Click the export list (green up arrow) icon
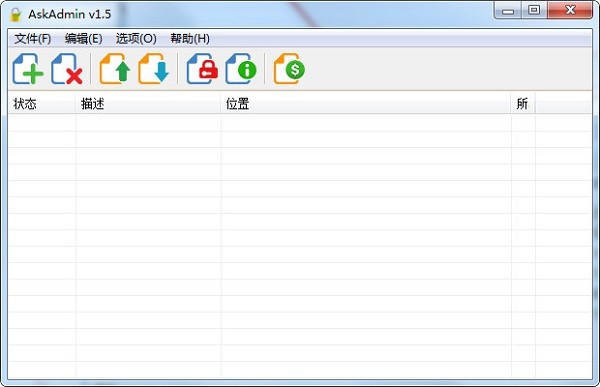Viewport: 600px width, 387px height. (115, 69)
